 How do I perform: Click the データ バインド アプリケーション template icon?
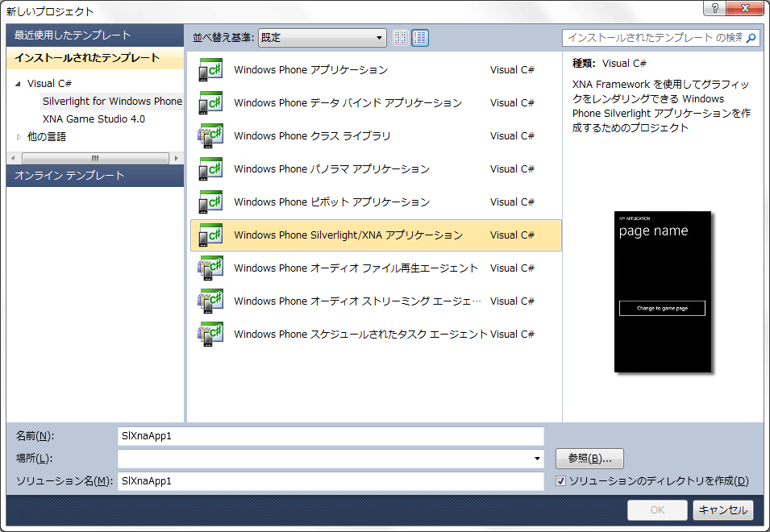tap(210, 102)
